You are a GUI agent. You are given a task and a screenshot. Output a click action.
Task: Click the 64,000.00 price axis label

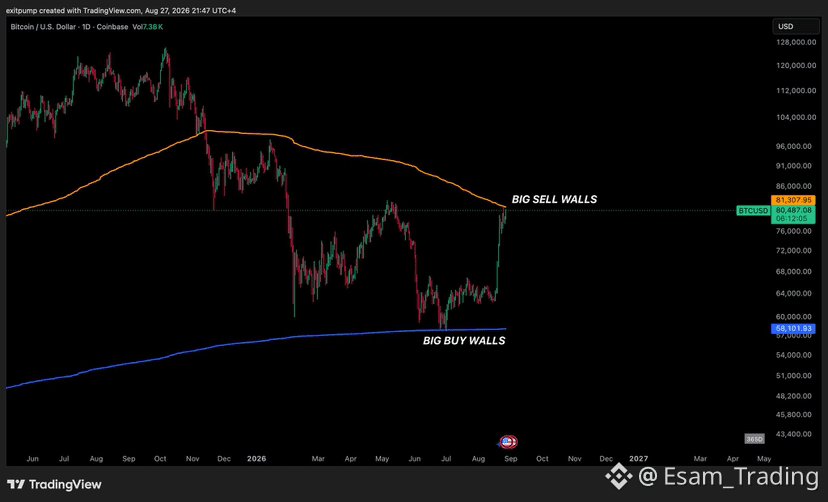pos(796,293)
